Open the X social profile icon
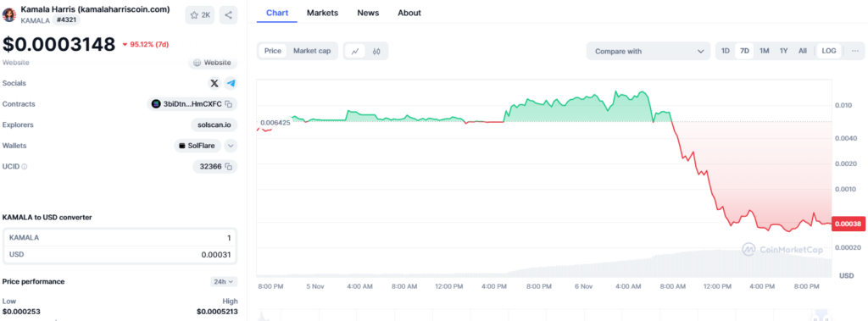868x321 pixels. 214,84
